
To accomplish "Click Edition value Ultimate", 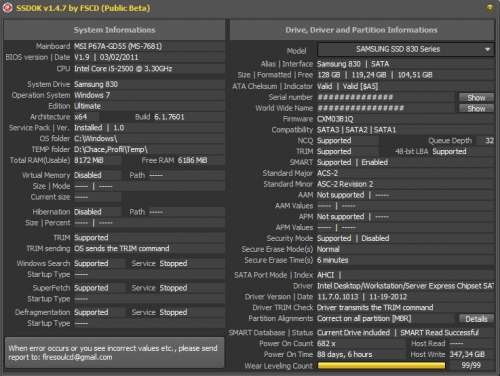I will pyautogui.click(x=87, y=106).
